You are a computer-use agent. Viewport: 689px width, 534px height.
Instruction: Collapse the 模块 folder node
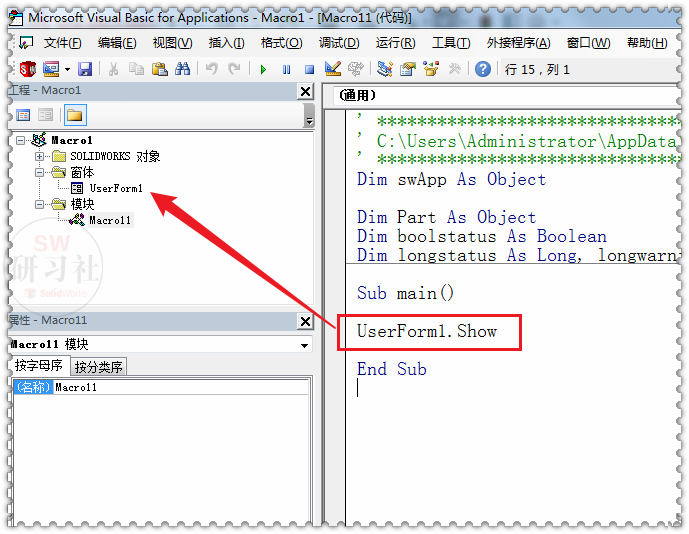click(x=40, y=204)
